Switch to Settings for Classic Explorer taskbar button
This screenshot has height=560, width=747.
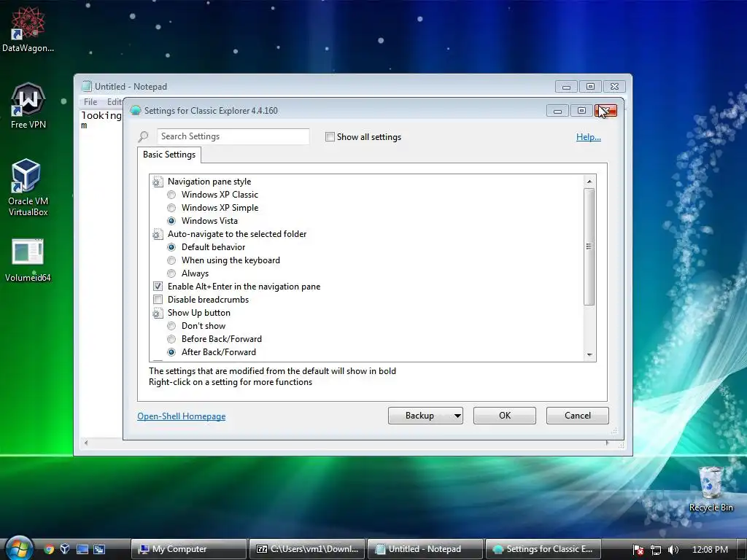543,549
